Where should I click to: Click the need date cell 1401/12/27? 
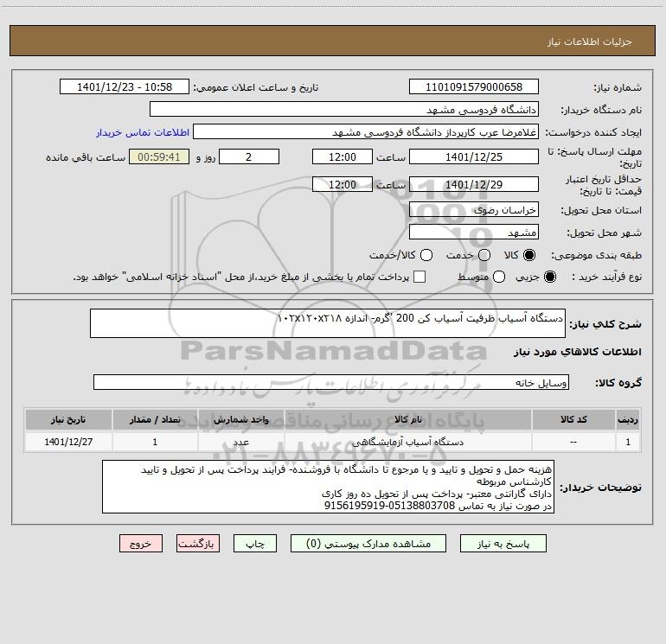click(68, 442)
